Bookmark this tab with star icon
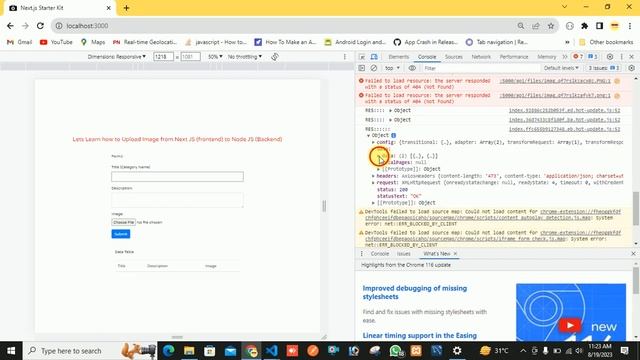 551,26
